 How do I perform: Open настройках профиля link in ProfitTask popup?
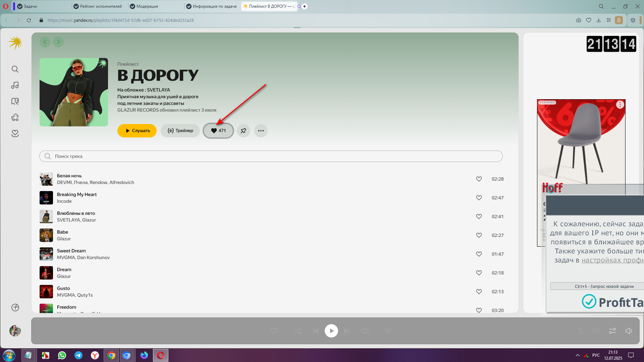pos(612,260)
